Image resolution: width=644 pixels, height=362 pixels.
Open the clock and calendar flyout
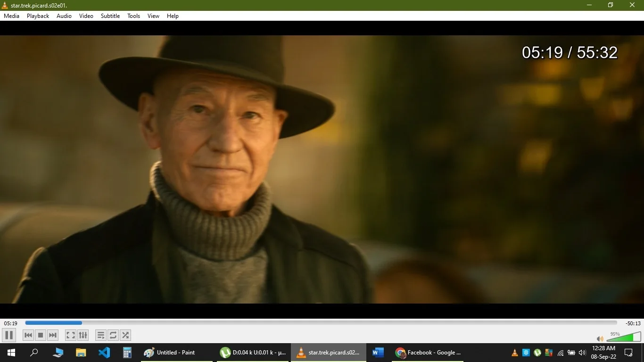(603, 353)
